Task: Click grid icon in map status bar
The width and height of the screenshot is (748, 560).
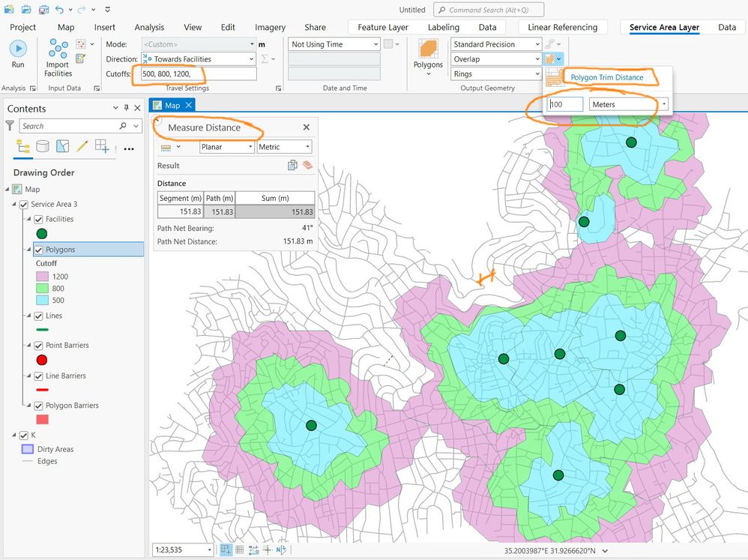Action: [x=240, y=550]
